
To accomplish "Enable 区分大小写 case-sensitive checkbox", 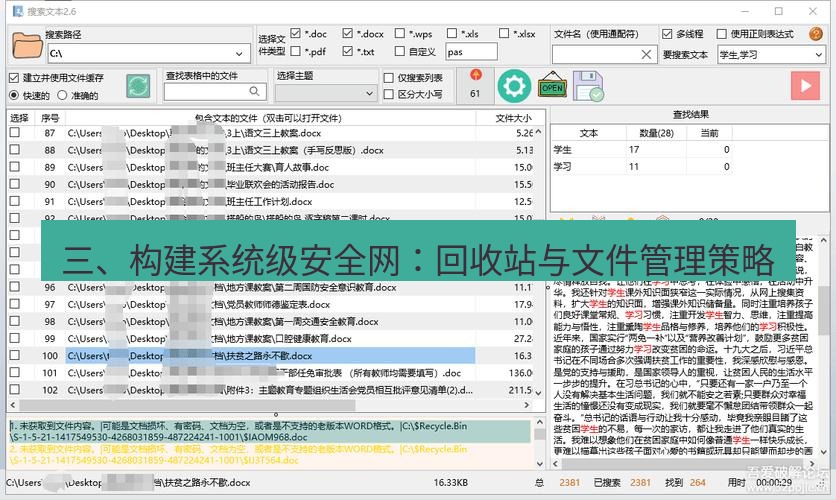I will pyautogui.click(x=389, y=94).
